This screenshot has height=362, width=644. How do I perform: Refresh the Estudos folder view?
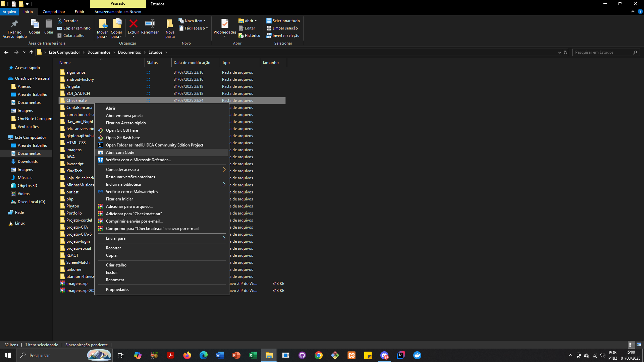(x=566, y=52)
